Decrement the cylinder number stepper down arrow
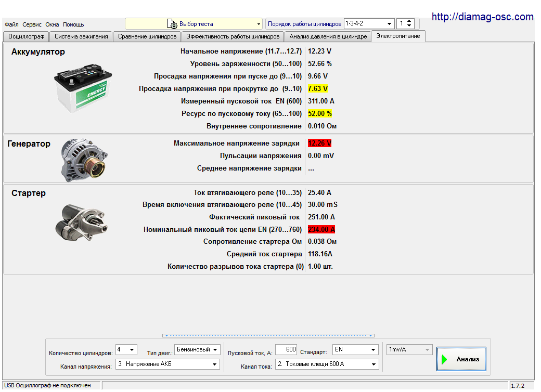Viewport: 541px width, 392px height. tap(409, 26)
